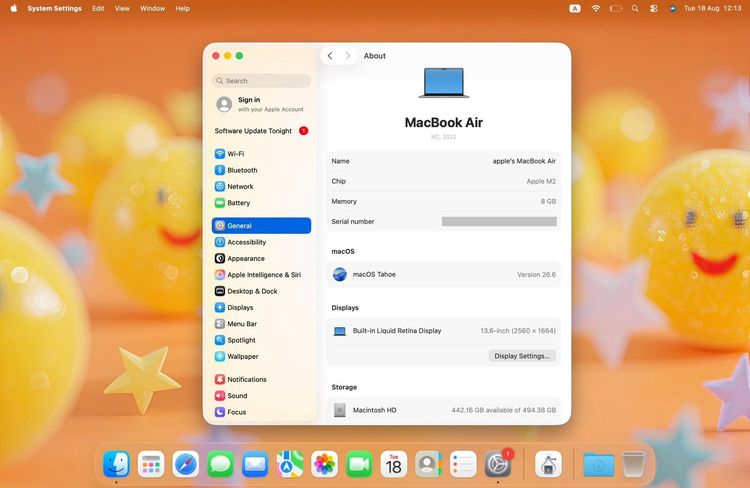The width and height of the screenshot is (750, 488).
Task: Open Calendar from the Dock
Action: [x=394, y=464]
